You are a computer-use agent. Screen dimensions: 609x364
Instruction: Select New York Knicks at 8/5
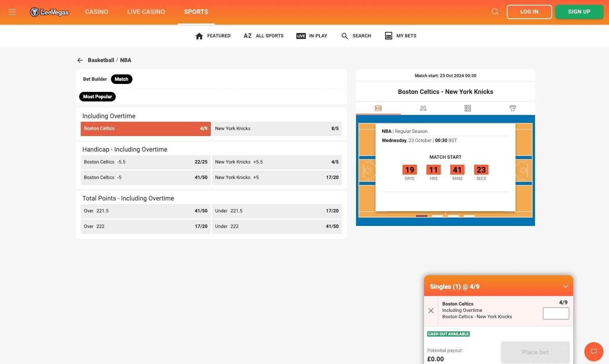tap(277, 129)
